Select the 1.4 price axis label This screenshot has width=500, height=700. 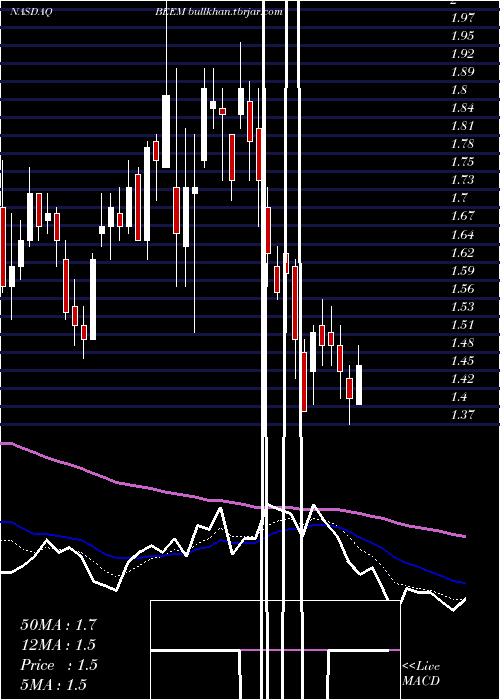click(x=459, y=397)
